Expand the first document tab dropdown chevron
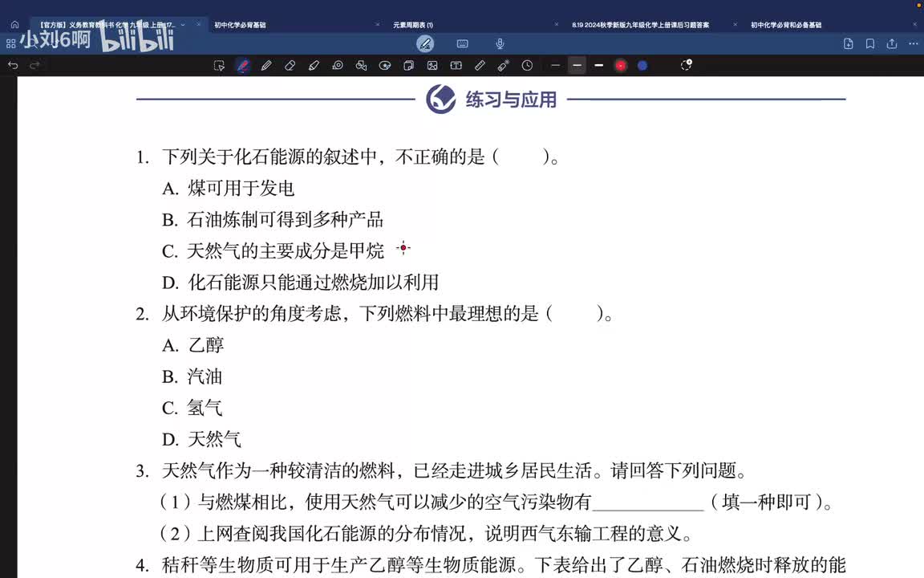The image size is (924, 578). pyautogui.click(x=183, y=25)
